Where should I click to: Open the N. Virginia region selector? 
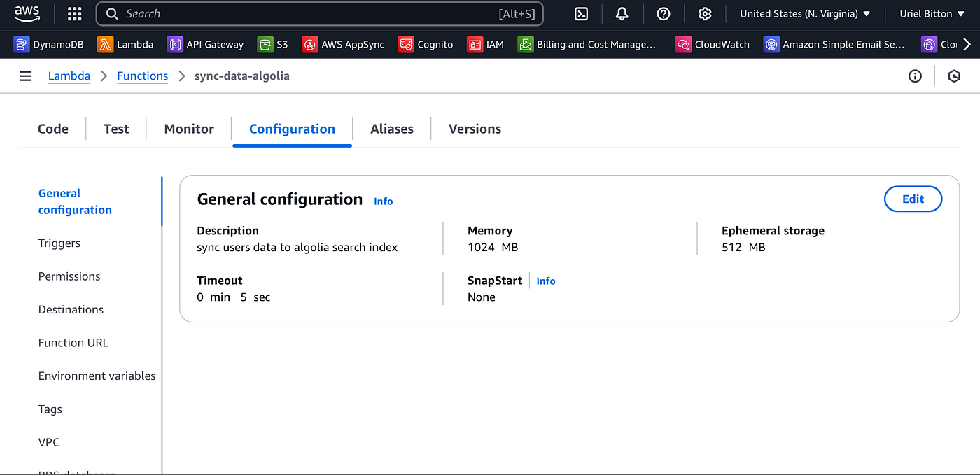804,13
